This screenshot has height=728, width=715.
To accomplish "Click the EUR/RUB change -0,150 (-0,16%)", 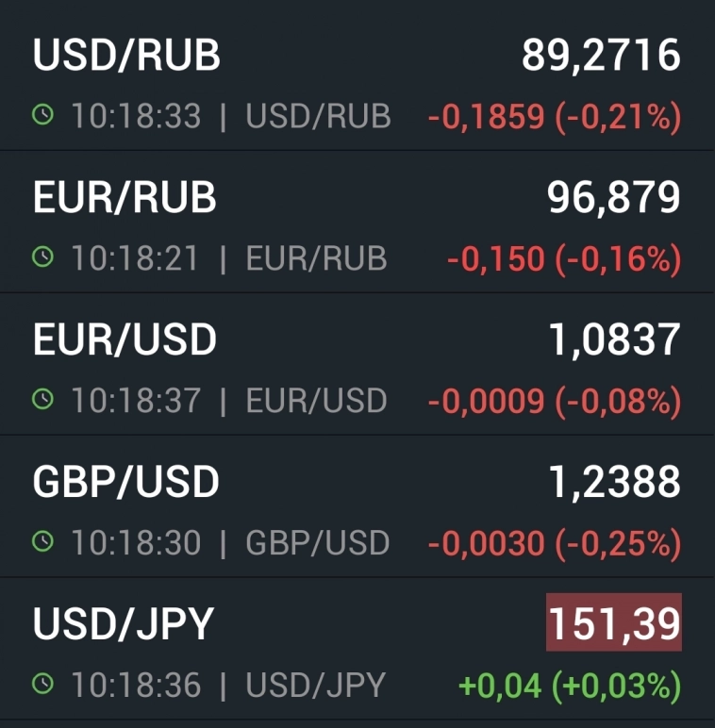I will tap(563, 258).
